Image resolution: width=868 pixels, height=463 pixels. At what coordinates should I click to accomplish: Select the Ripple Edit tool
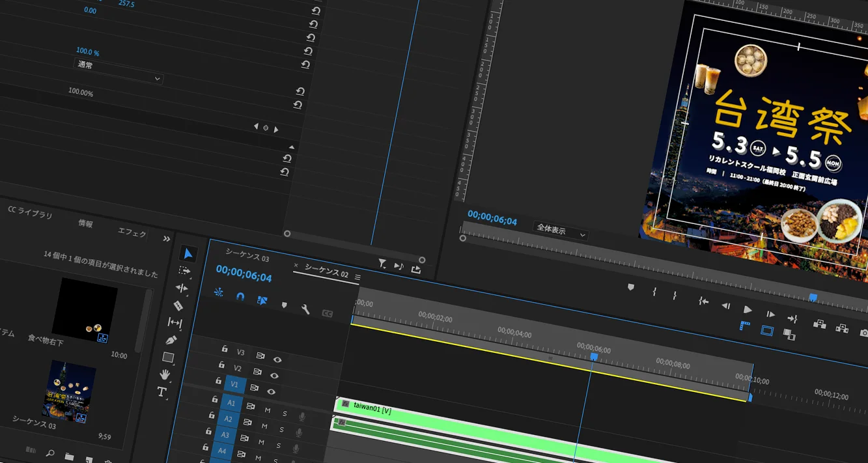[182, 288]
